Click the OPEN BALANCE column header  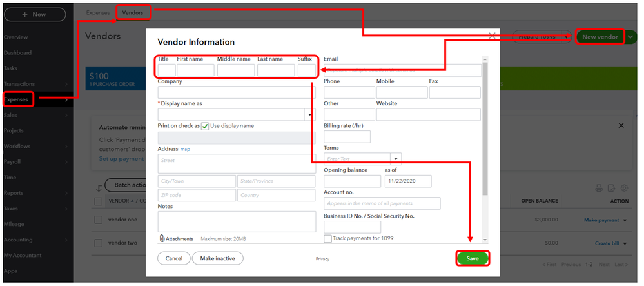540,201
